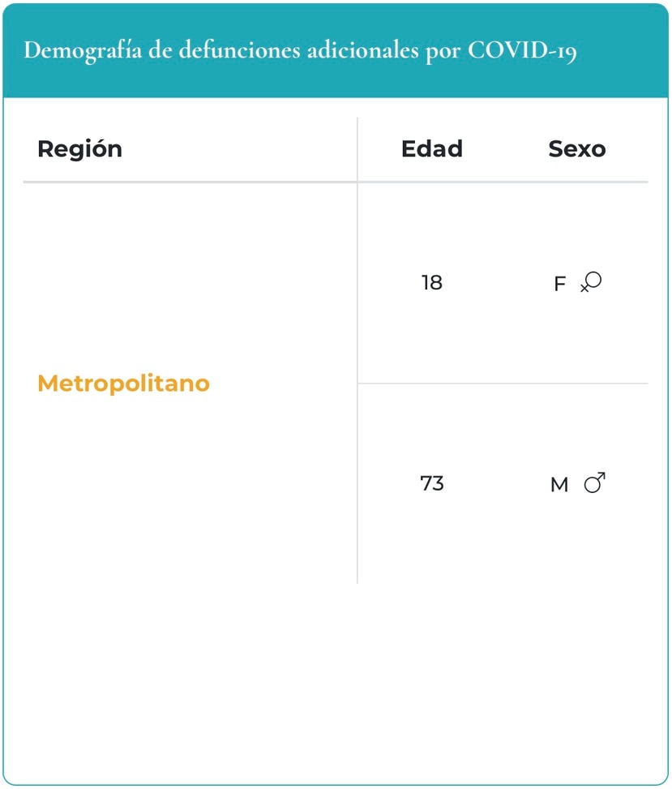Click the divider between 18 and 73 rows
Viewport: 672px width, 789px height.
point(503,384)
